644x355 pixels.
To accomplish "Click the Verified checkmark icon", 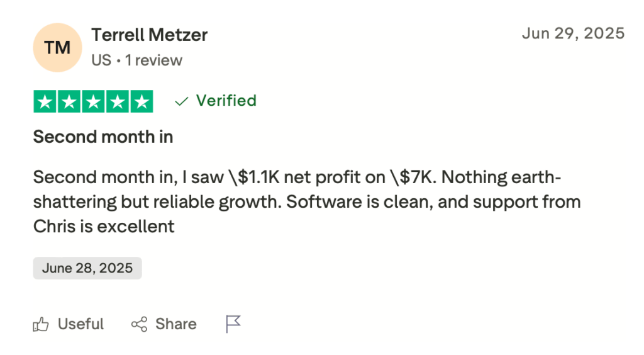I will point(182,101).
